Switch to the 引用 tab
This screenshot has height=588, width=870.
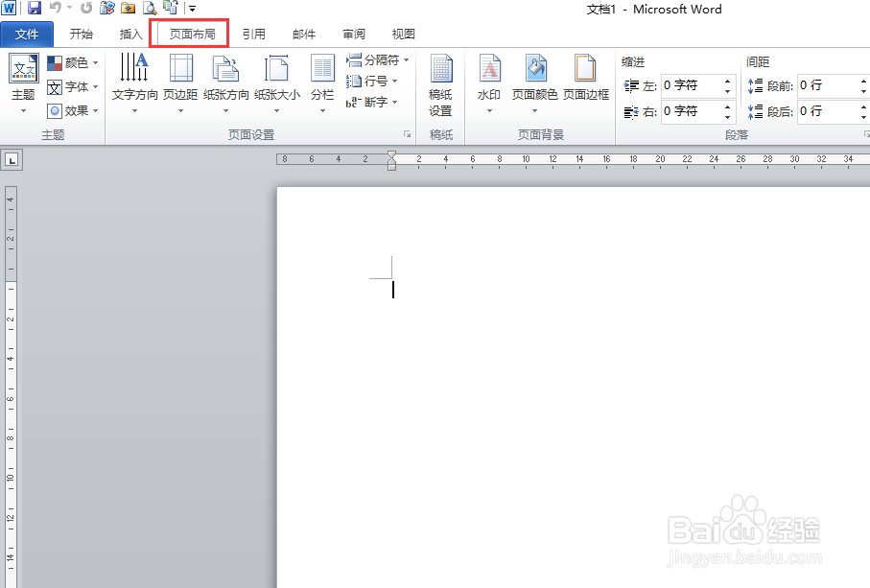coord(253,35)
